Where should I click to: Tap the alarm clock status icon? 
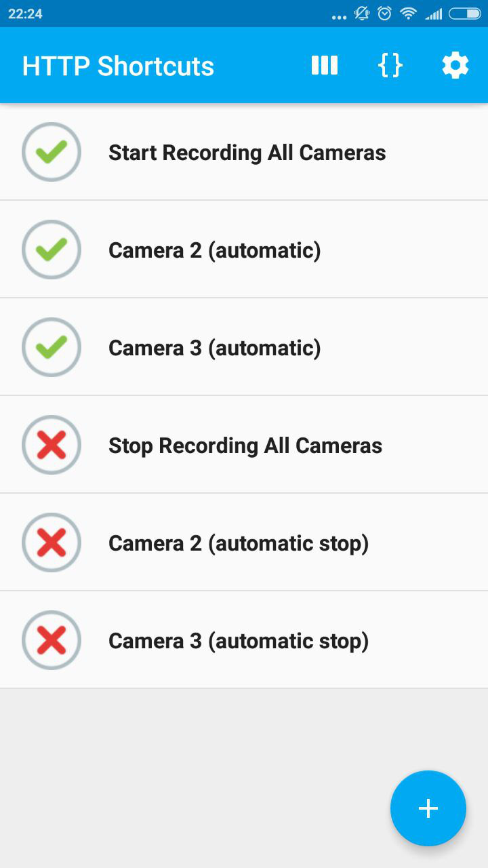(x=385, y=14)
